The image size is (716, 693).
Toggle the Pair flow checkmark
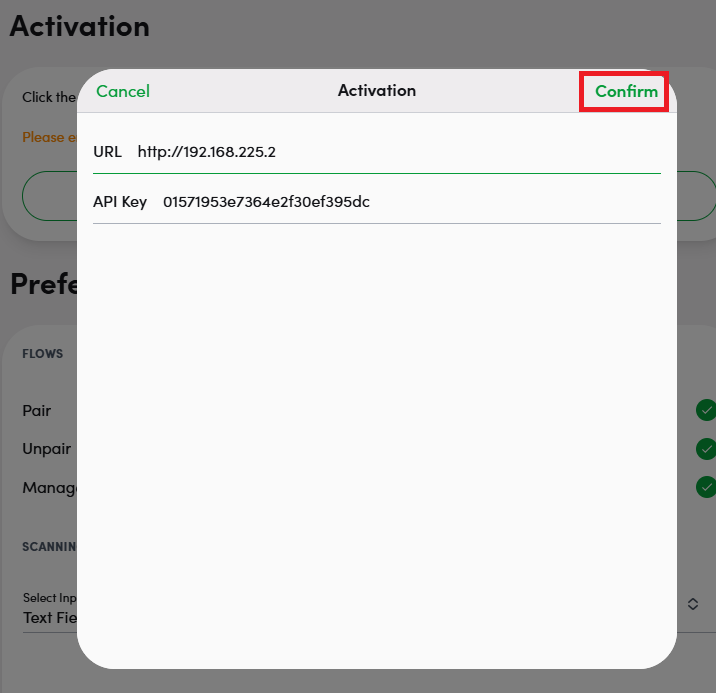706,410
